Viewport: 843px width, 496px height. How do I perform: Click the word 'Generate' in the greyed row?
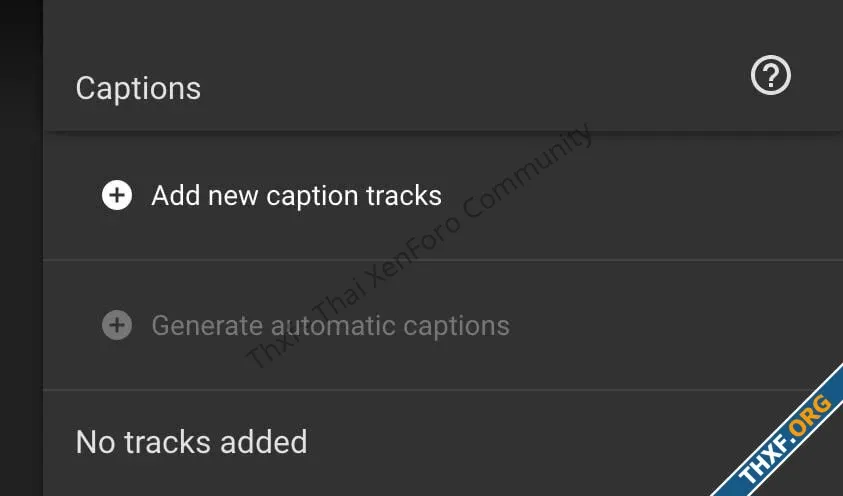coord(206,326)
